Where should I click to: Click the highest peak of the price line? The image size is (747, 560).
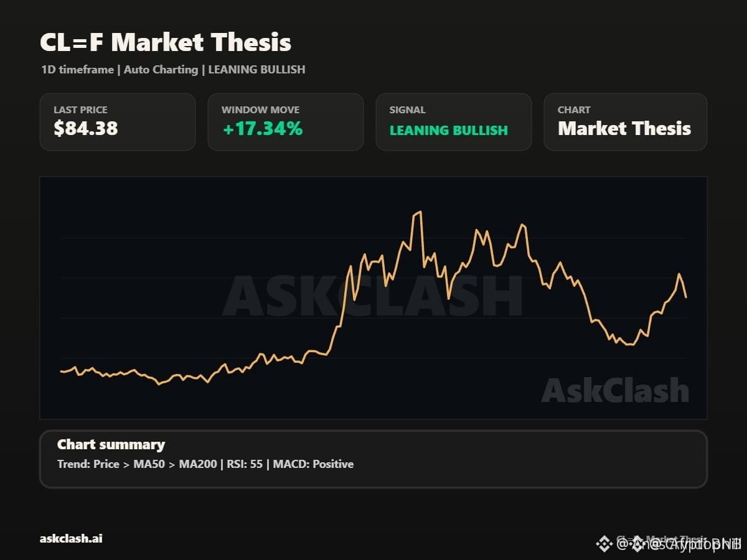[x=421, y=212]
